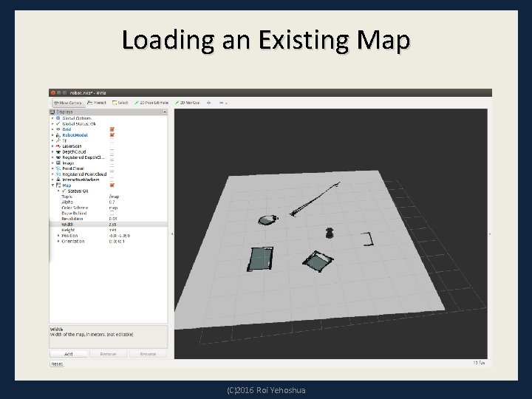Click the robot model in the 3D view
532x399 pixels.
coord(329,233)
